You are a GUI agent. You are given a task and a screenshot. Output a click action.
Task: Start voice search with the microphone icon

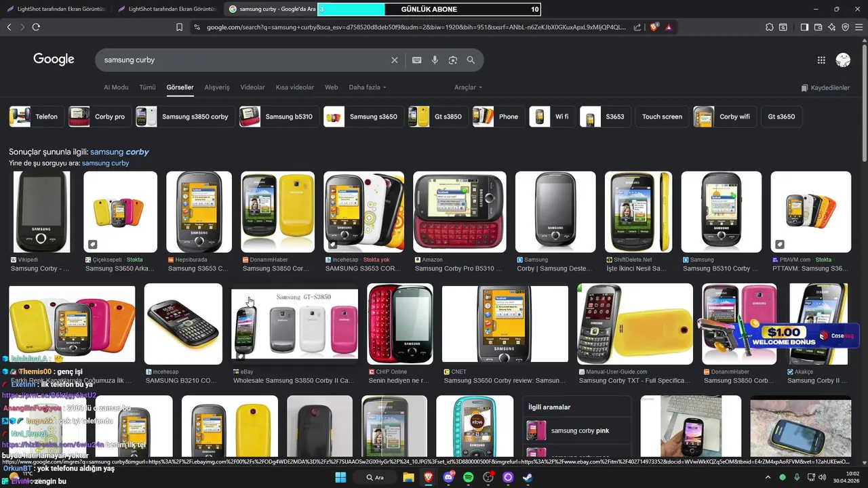pyautogui.click(x=435, y=60)
